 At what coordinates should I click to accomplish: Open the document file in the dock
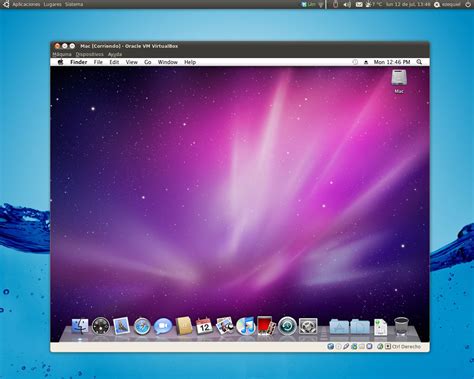point(380,327)
